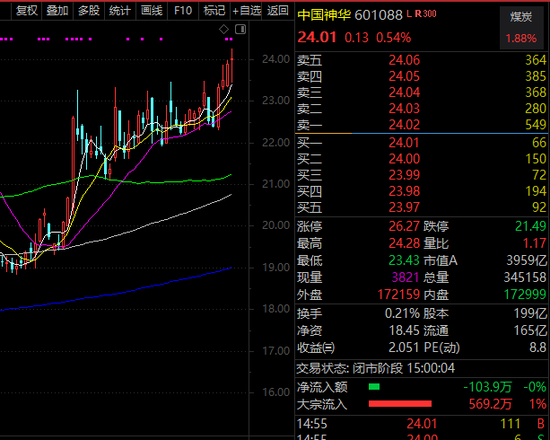550x440 pixels.
Task: Click the 净流入额 amount -103.9万
Action: point(488,387)
